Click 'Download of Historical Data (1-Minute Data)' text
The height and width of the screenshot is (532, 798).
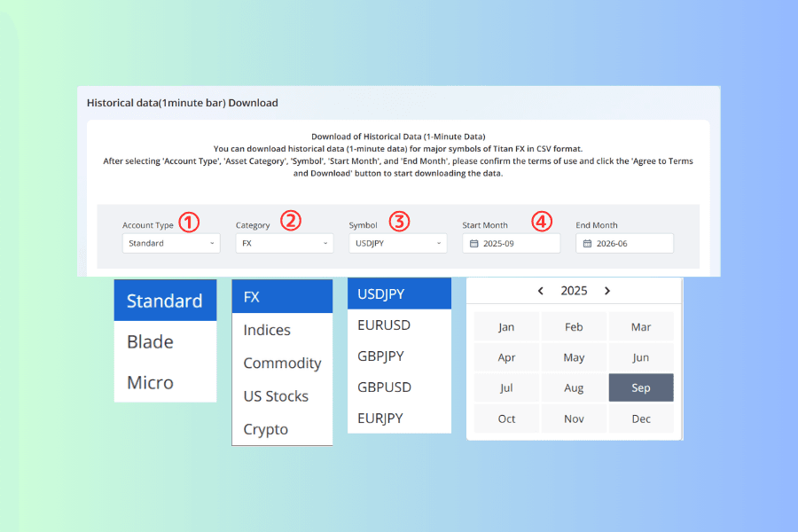click(x=398, y=137)
